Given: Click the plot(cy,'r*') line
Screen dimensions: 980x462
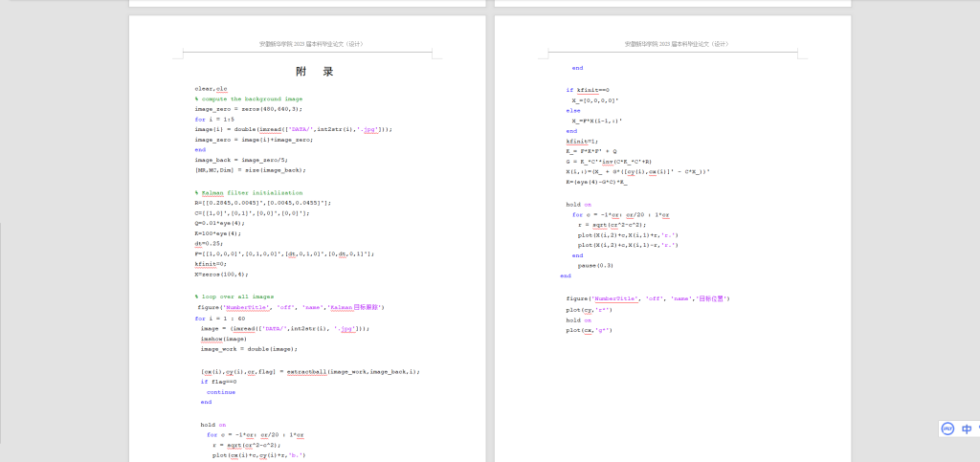Looking at the screenshot, I should click(588, 310).
